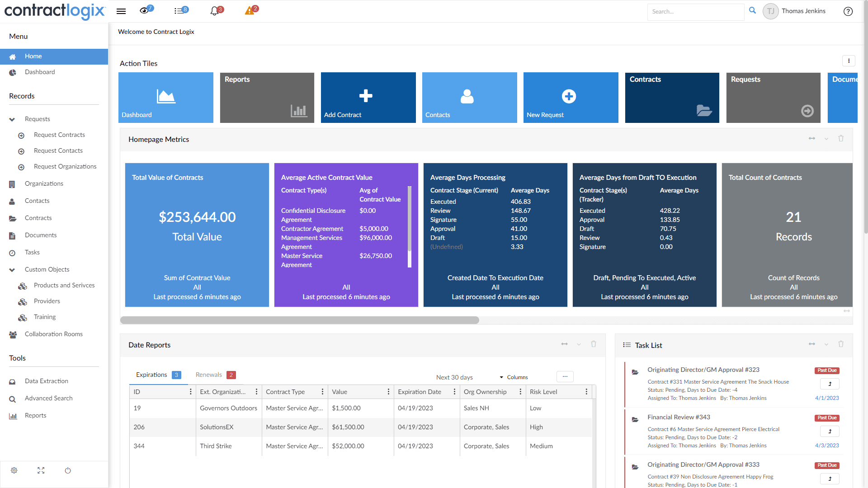Click the alerts warning triangle icon
868x488 pixels.
click(249, 11)
